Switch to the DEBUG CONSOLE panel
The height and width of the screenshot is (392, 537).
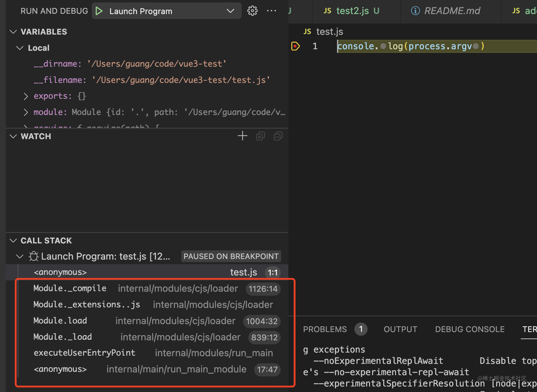point(470,329)
